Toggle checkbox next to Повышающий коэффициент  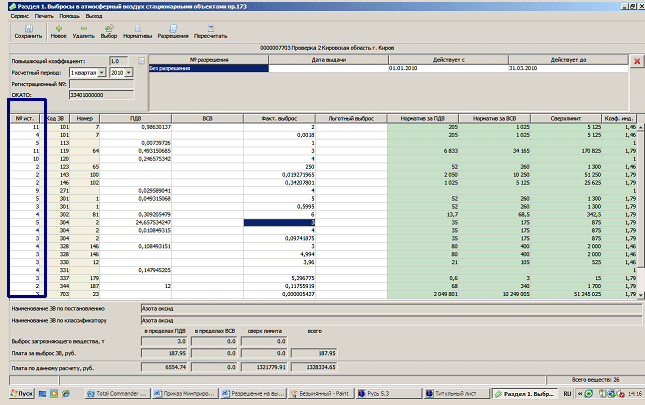tap(142, 61)
